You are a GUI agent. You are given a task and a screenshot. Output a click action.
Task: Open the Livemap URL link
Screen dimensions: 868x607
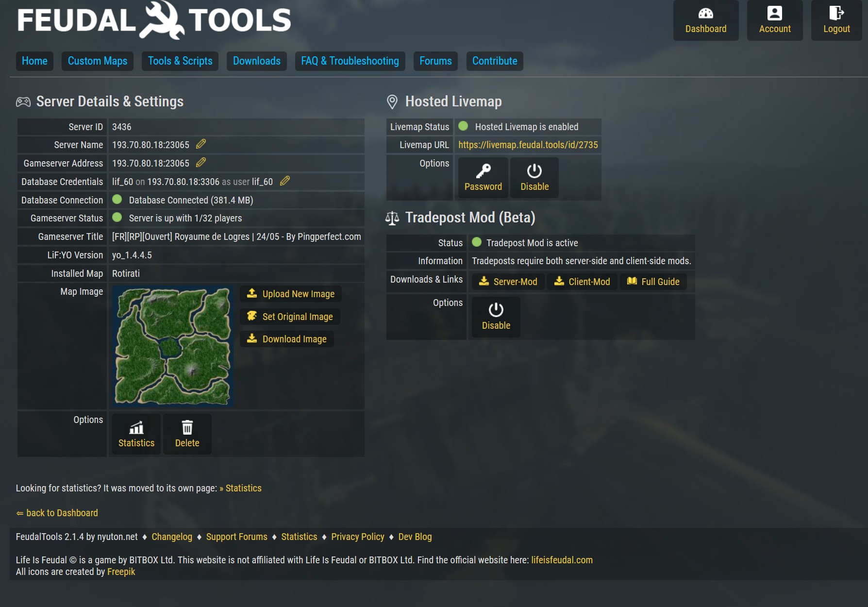tap(528, 145)
